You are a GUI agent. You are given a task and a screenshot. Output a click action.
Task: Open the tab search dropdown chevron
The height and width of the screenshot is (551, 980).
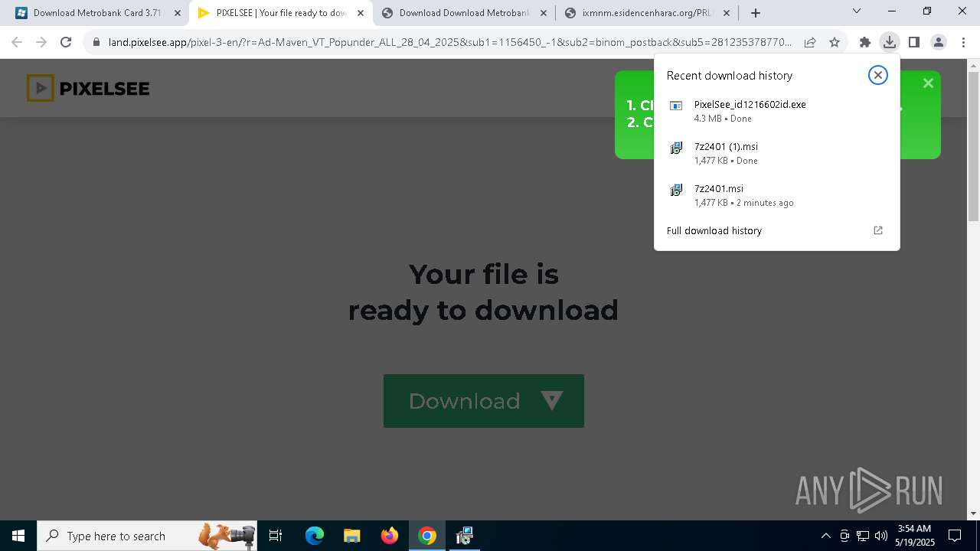pyautogui.click(x=857, y=11)
